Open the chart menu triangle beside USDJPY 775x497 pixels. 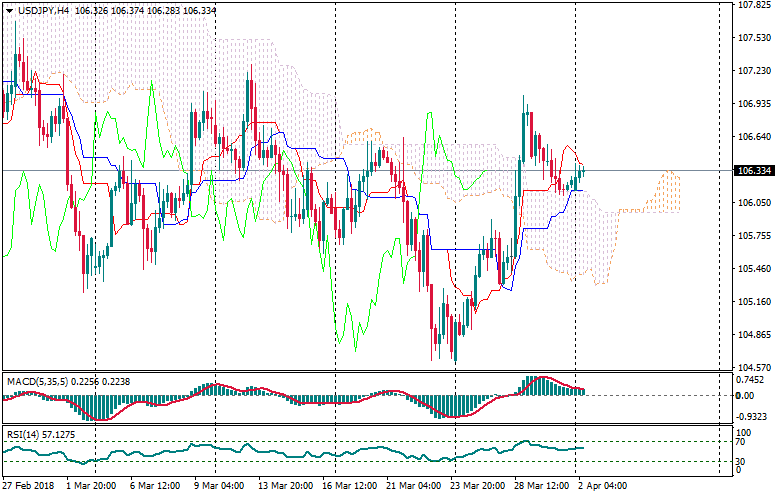(8, 9)
